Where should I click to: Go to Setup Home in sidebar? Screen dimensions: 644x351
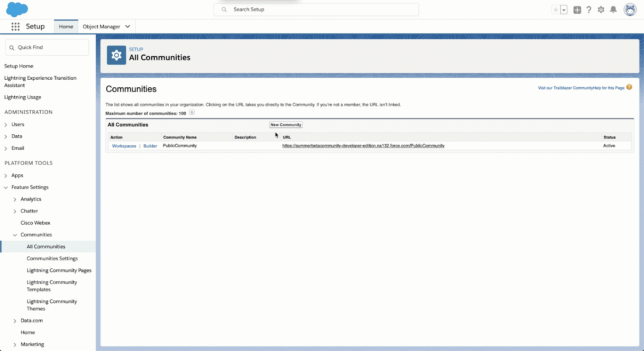pyautogui.click(x=19, y=66)
